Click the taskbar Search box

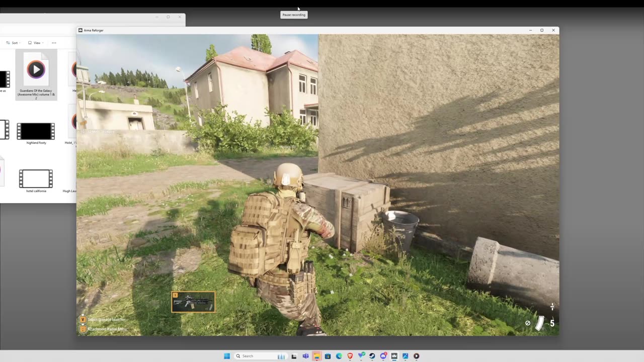point(261,356)
